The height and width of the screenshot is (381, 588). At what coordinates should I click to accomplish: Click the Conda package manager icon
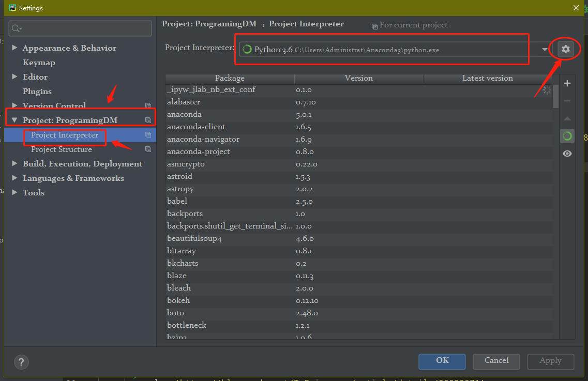point(567,135)
